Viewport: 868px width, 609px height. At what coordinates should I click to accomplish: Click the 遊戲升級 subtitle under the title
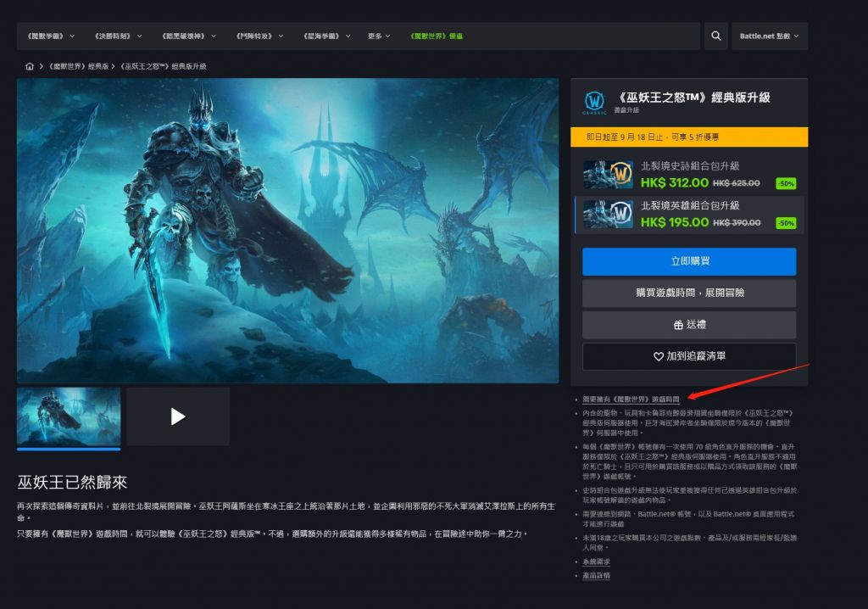click(x=626, y=110)
